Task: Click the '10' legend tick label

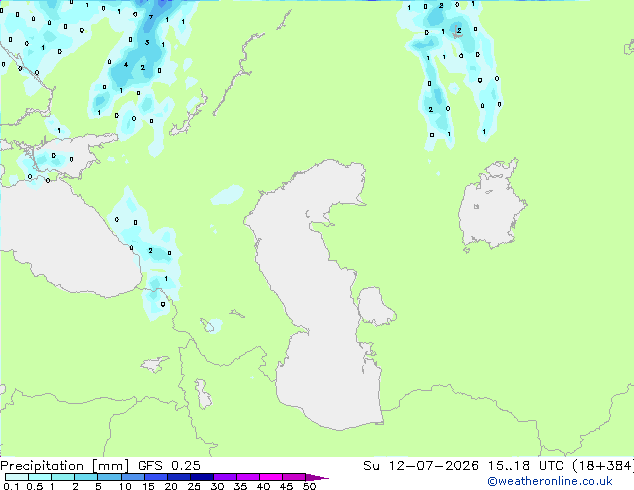Action: [125, 486]
